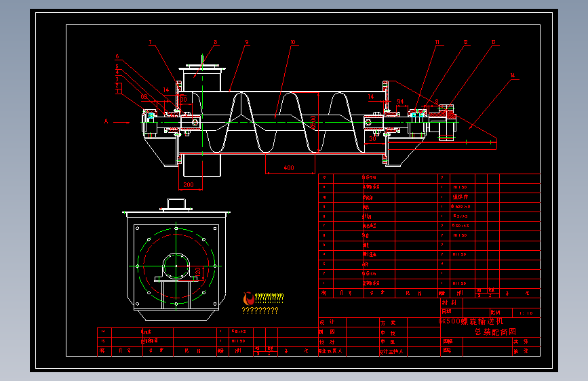588x381 pixels.
Task: Select the 400 pitch dimension text
Action: click(x=289, y=168)
